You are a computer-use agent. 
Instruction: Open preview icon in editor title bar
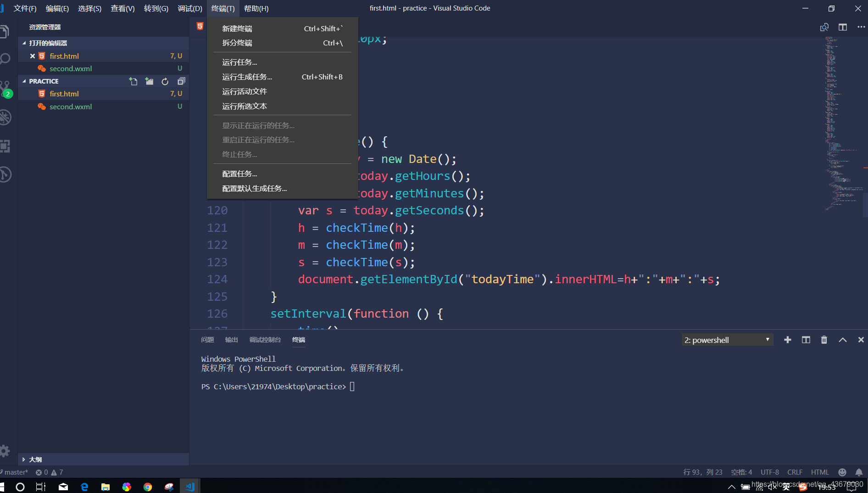click(824, 27)
